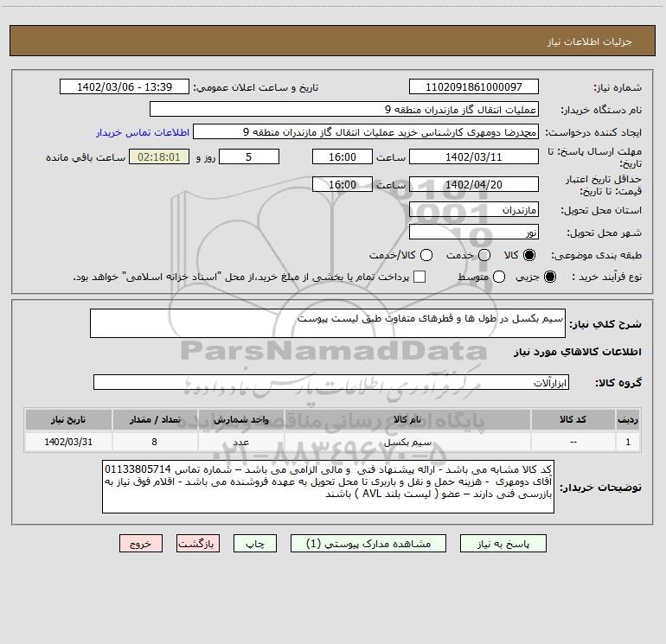
Task: Click the کد کالا column header
Action: [x=573, y=419]
